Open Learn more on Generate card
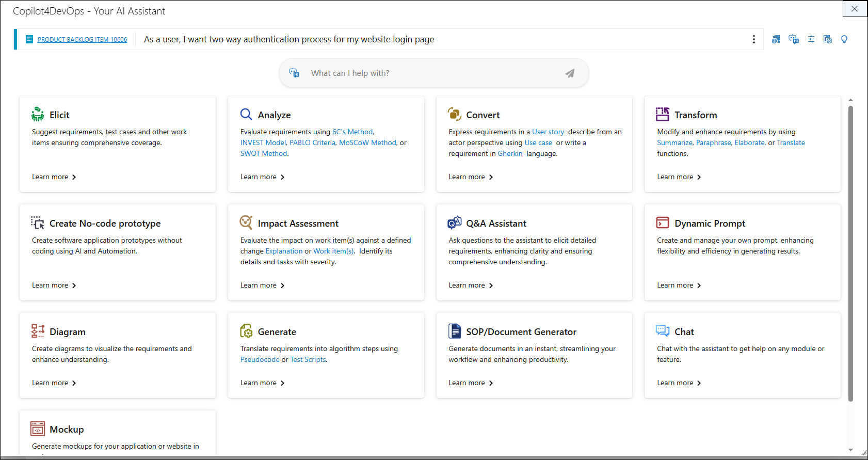This screenshot has width=868, height=460. [x=263, y=383]
